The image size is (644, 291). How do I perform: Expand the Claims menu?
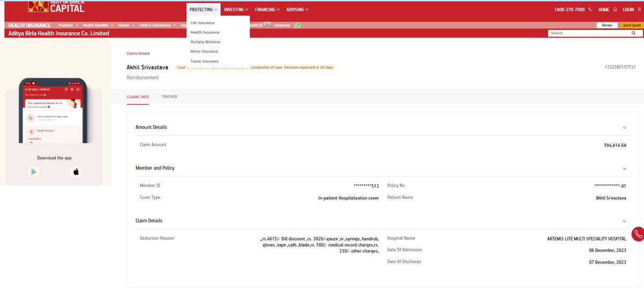[126, 25]
